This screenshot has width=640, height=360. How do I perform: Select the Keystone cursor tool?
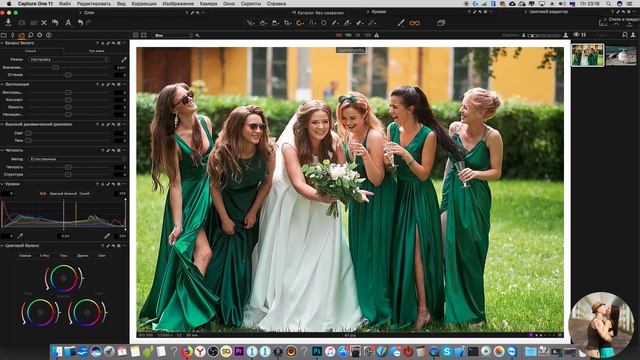tap(312, 23)
